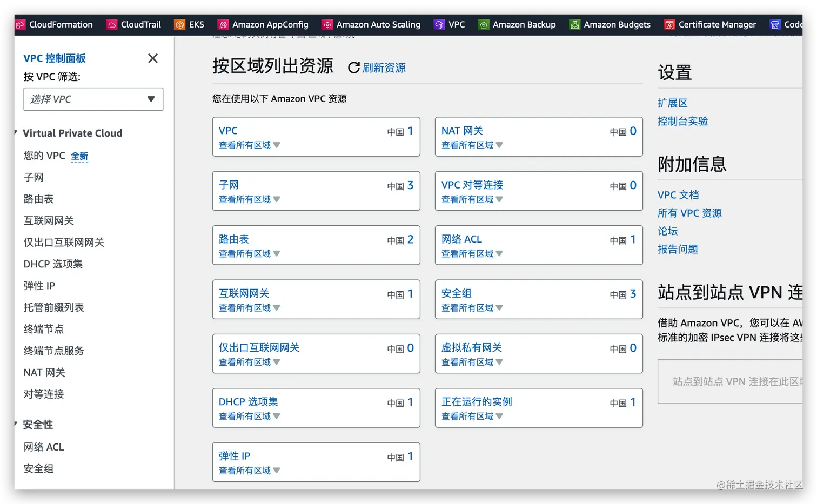
Task: Open the EKS service icon
Action: pos(180,24)
